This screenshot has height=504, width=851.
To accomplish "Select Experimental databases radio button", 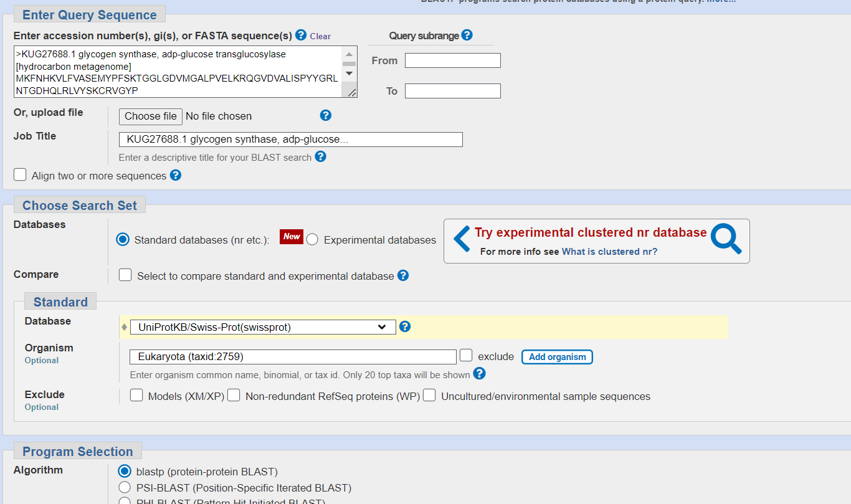I will click(x=312, y=239).
